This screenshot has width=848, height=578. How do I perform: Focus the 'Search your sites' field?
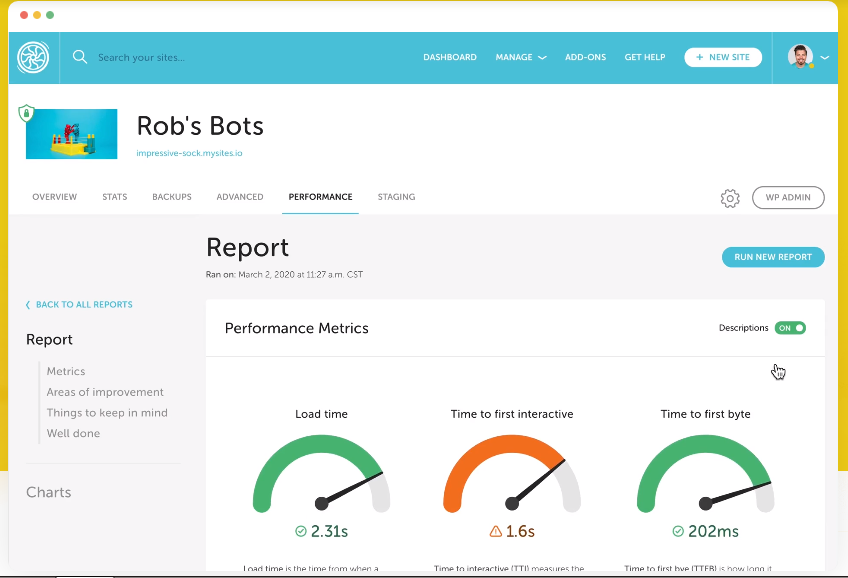[141, 57]
